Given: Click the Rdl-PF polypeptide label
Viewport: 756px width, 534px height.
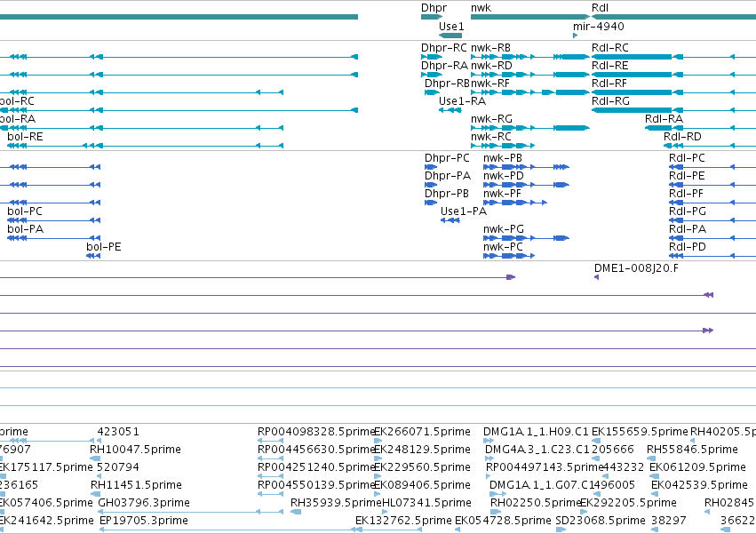Looking at the screenshot, I should (x=686, y=194).
